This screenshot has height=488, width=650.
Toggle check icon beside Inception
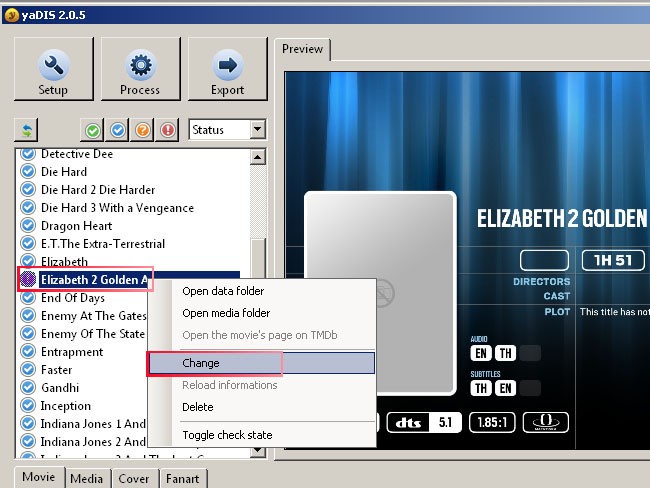point(28,405)
